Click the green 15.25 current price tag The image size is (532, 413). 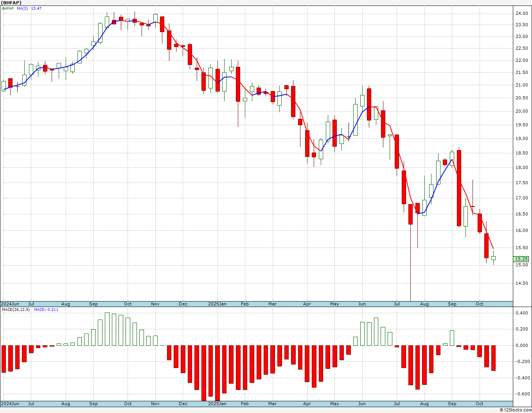point(521,259)
